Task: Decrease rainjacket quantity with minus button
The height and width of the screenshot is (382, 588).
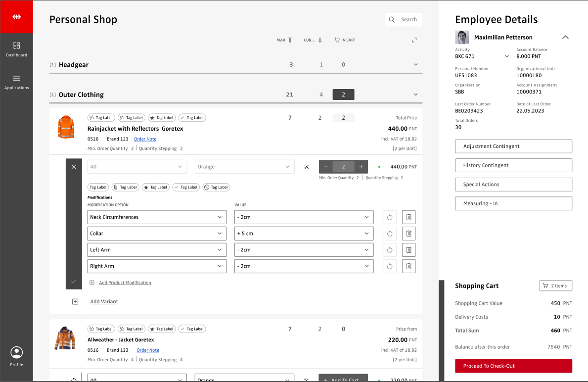Action: click(326, 167)
